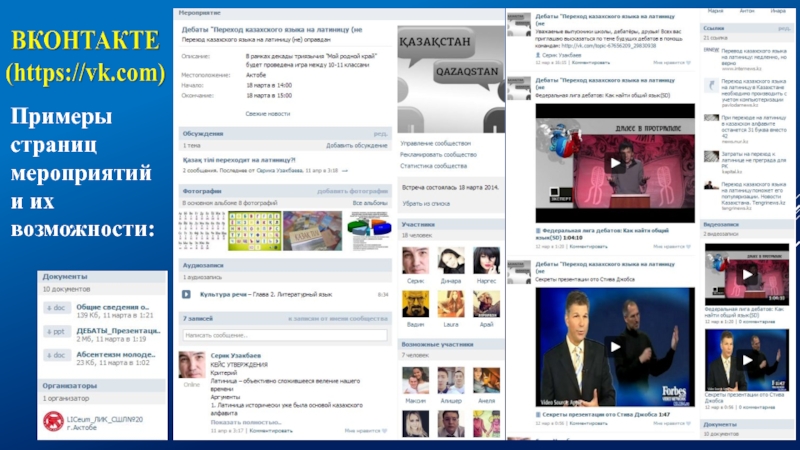The width and height of the screenshot is (800, 450).
Task: Click добавить фотографии link
Action: (353, 191)
